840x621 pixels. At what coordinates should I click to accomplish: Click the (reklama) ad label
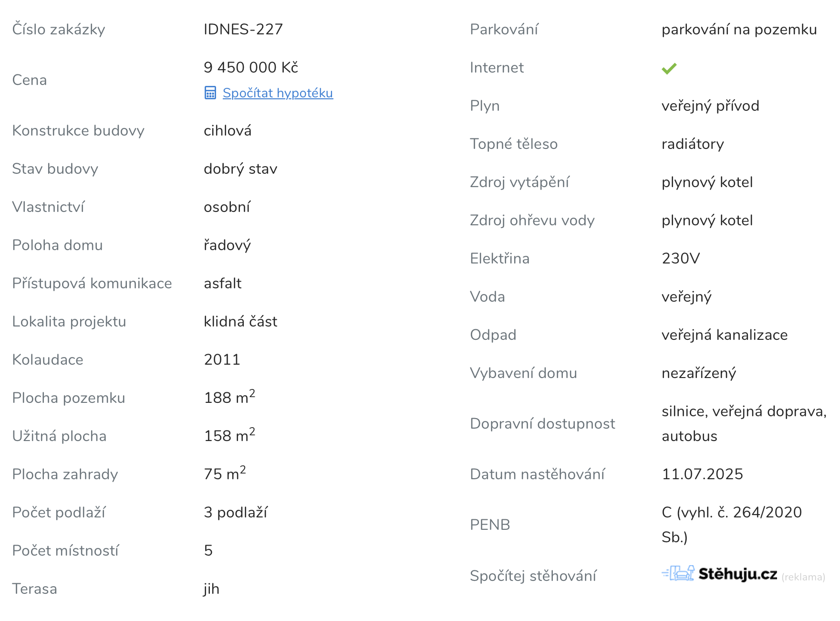[803, 577]
